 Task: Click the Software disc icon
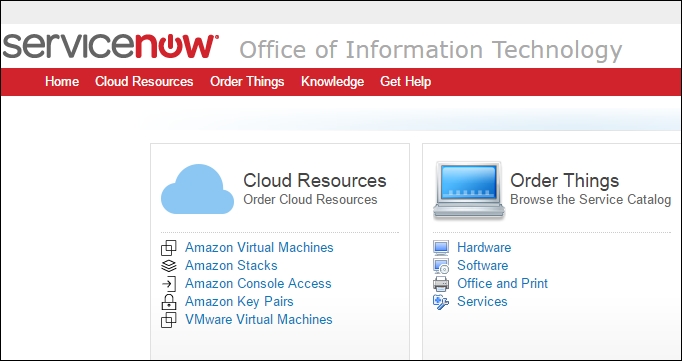[441, 266]
